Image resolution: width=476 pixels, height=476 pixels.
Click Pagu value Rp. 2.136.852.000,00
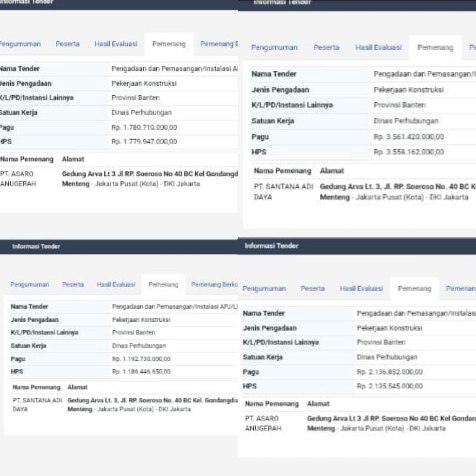tap(390, 372)
